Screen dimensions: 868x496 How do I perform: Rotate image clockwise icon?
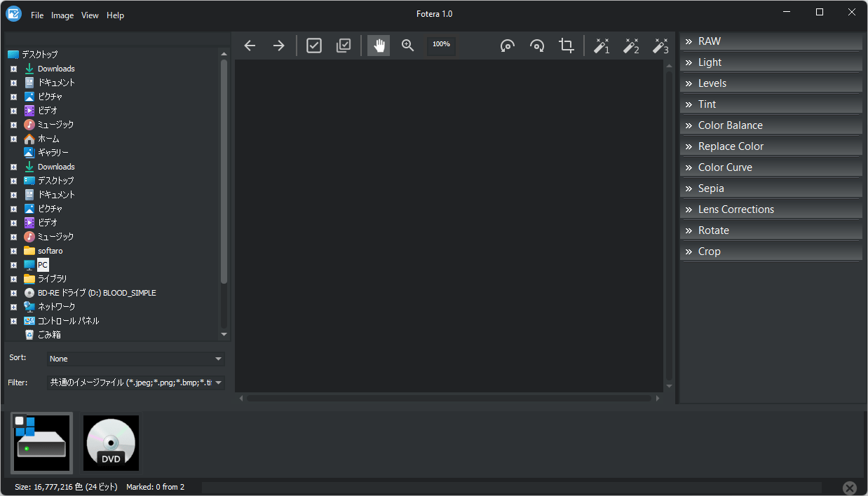(x=537, y=46)
